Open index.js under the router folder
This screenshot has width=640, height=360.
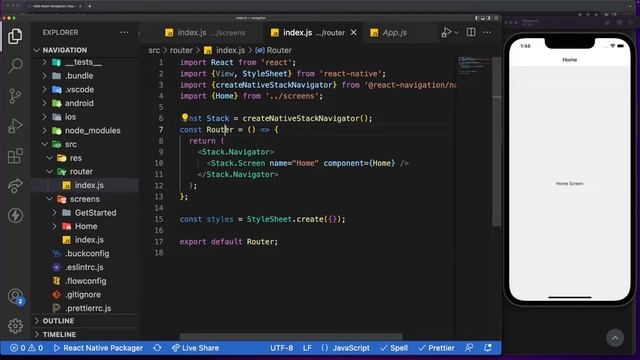tap(84, 185)
